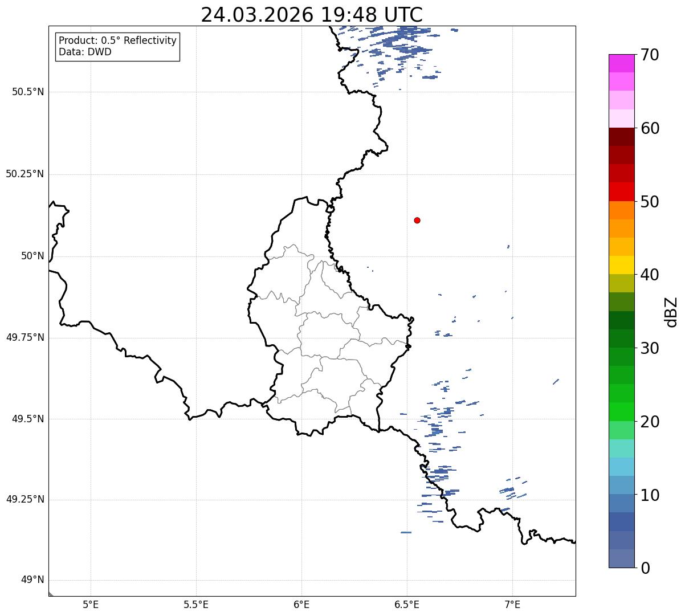Click the bright green swatch just above 20 dBZ

[x=621, y=412]
